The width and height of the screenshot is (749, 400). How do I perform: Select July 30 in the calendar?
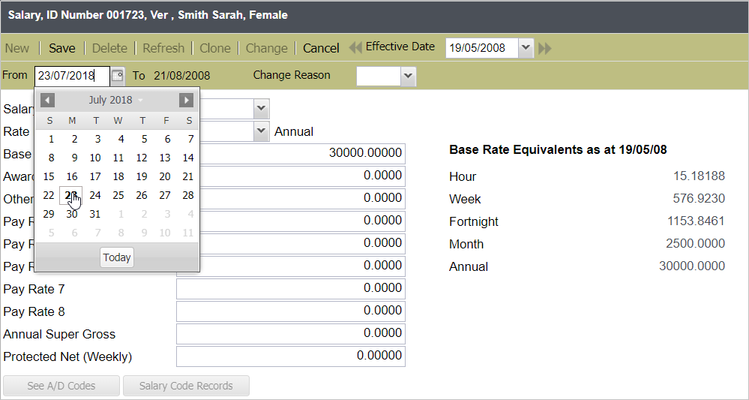(72, 214)
